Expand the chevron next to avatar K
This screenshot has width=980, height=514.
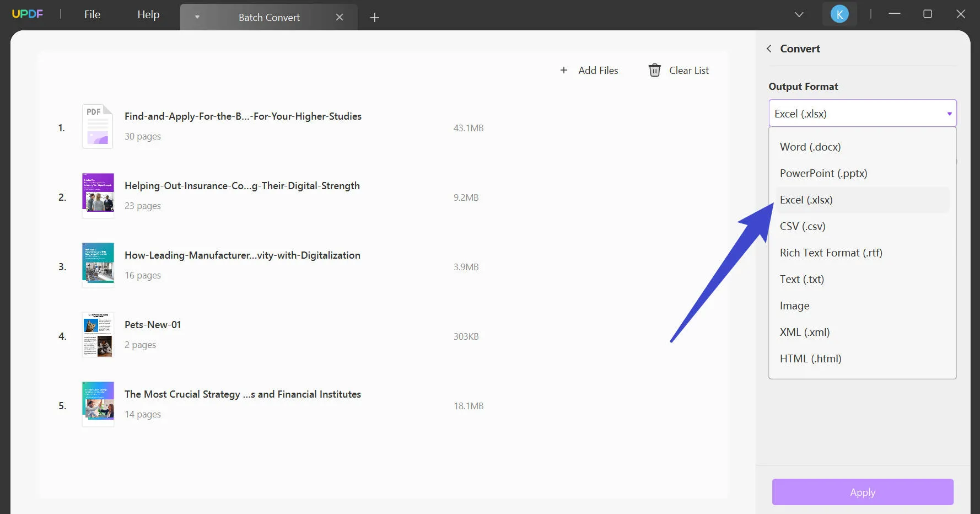[800, 14]
